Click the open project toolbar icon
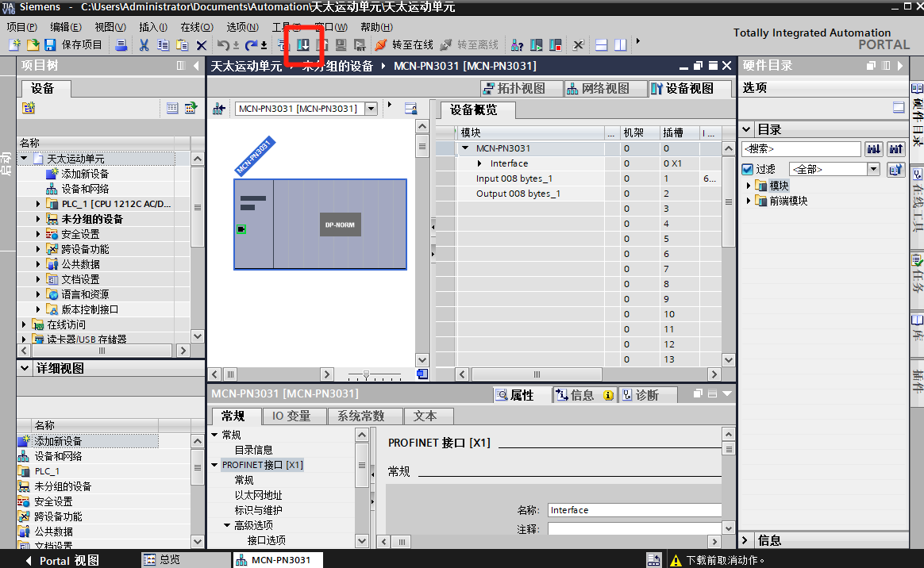Image resolution: width=924 pixels, height=568 pixels. pos(33,44)
